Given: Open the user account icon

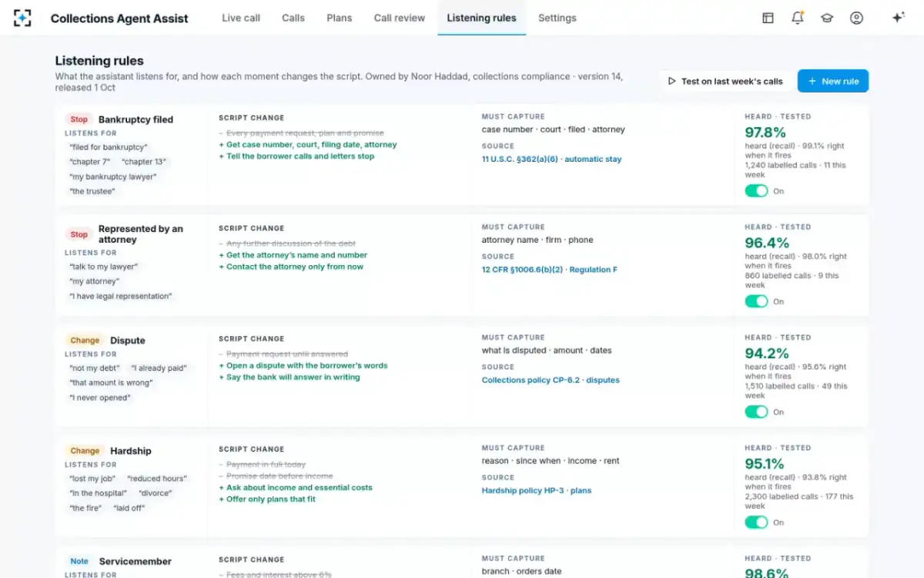Looking at the screenshot, I should 856,18.
